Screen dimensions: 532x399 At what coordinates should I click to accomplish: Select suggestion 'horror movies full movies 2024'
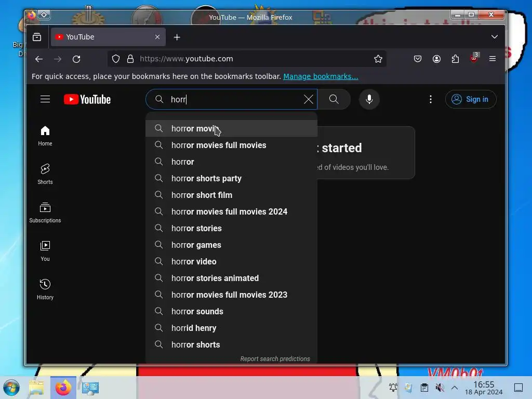pyautogui.click(x=231, y=212)
